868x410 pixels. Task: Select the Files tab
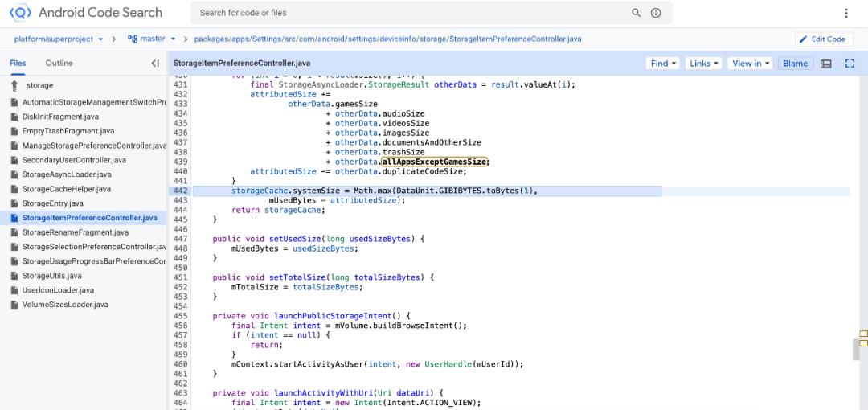tap(18, 63)
